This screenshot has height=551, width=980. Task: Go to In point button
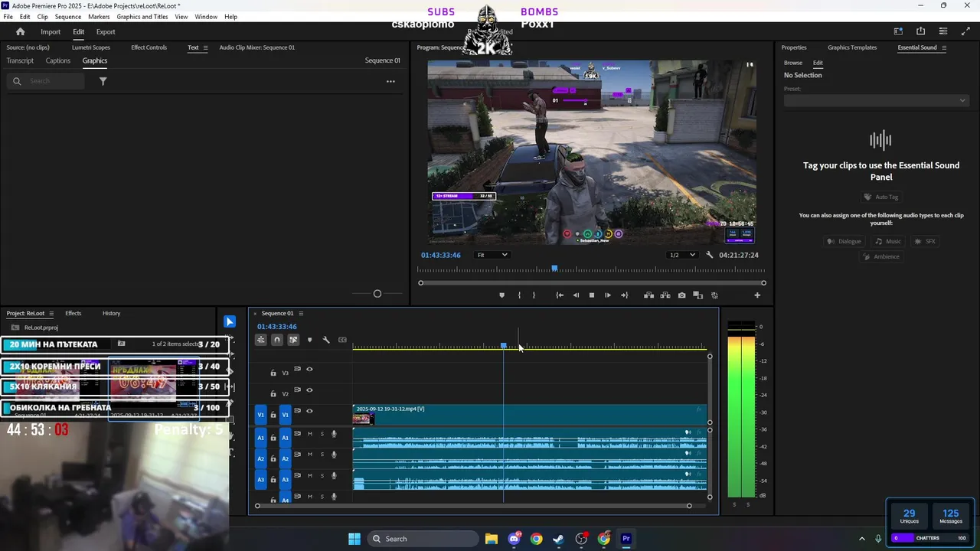coord(560,295)
